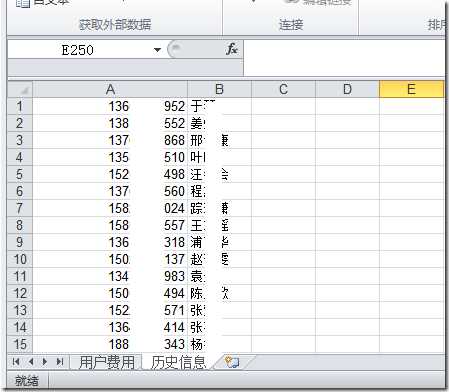Click cell A13 ending in 571

110,310
